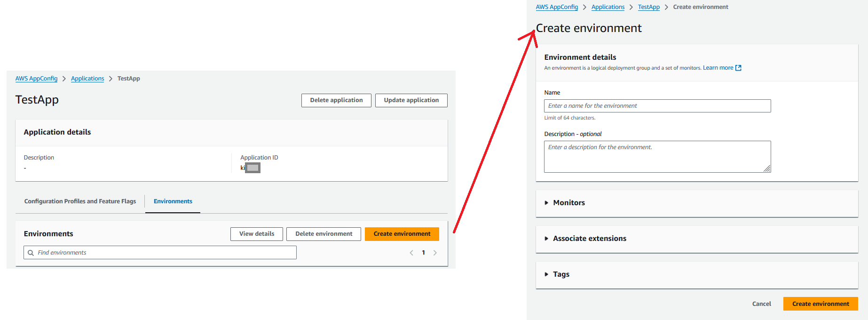The height and width of the screenshot is (320, 868).
Task: Go to next page of environments
Action: click(435, 253)
